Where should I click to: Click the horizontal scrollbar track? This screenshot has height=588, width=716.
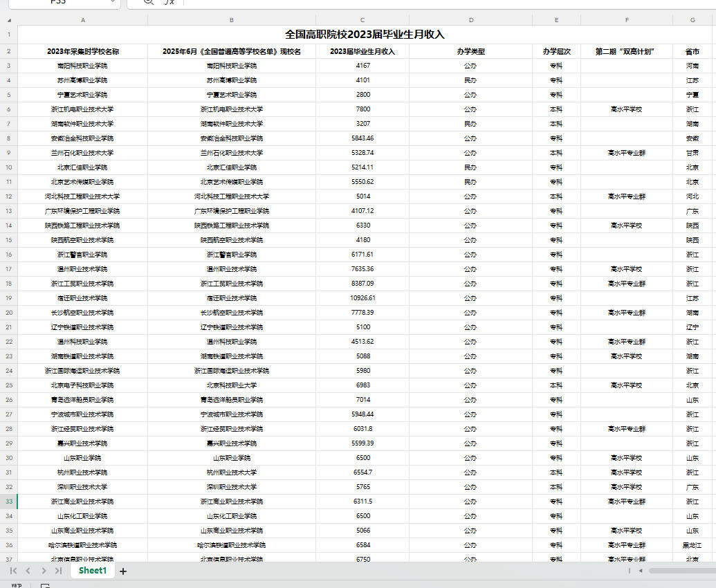(x=681, y=571)
